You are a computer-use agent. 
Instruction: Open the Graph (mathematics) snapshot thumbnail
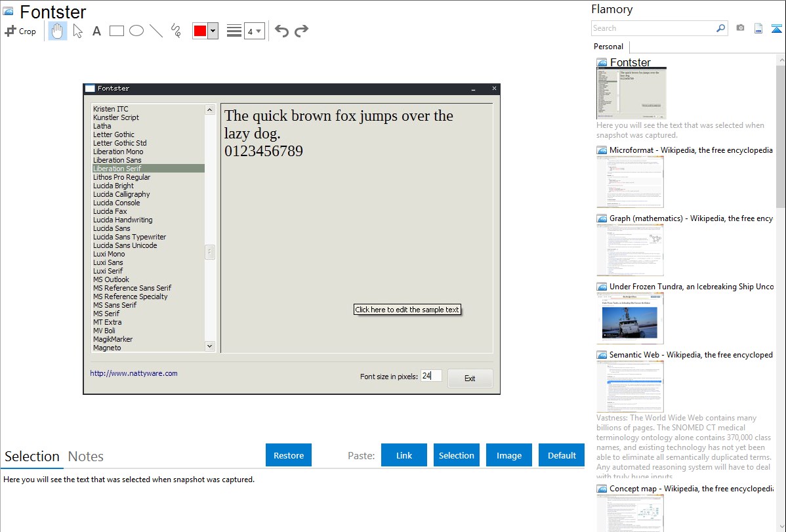(x=630, y=250)
